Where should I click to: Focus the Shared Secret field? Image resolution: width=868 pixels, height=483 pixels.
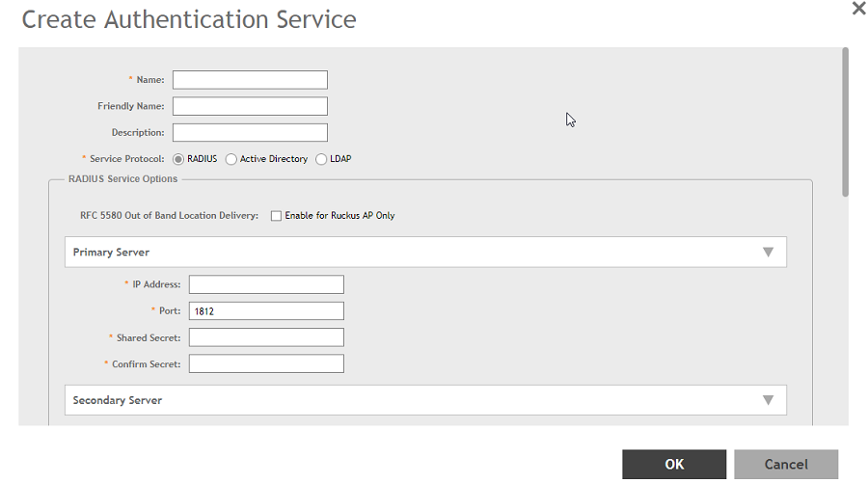point(266,336)
